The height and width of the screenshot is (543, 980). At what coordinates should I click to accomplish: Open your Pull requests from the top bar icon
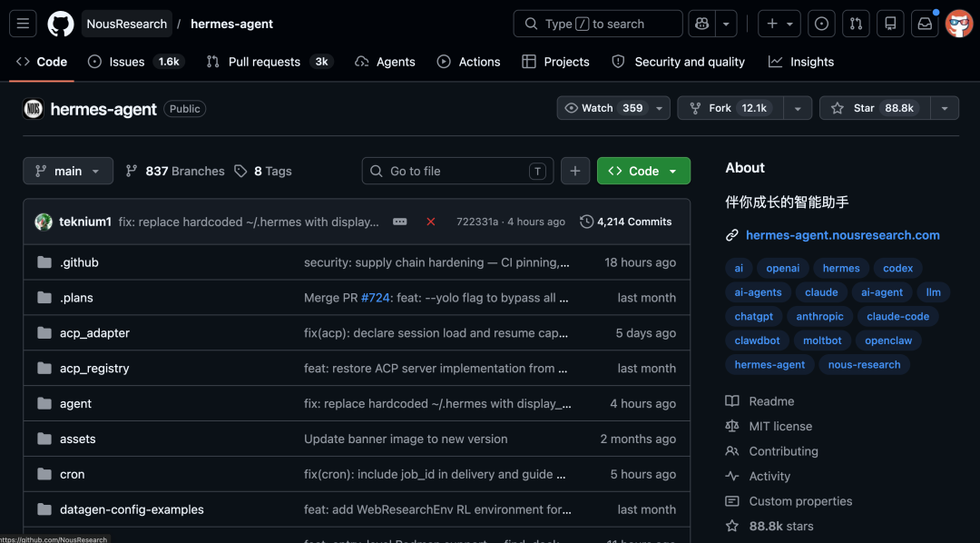coord(856,24)
